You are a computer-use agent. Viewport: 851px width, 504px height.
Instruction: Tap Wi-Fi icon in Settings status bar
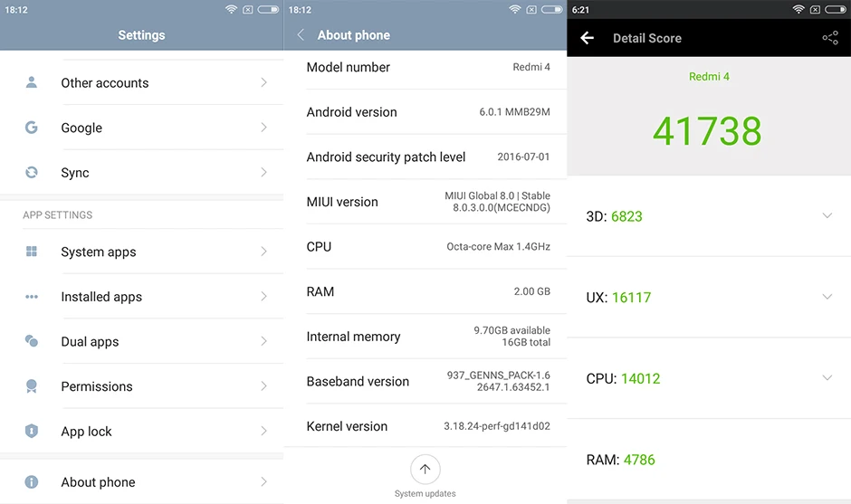[231, 9]
